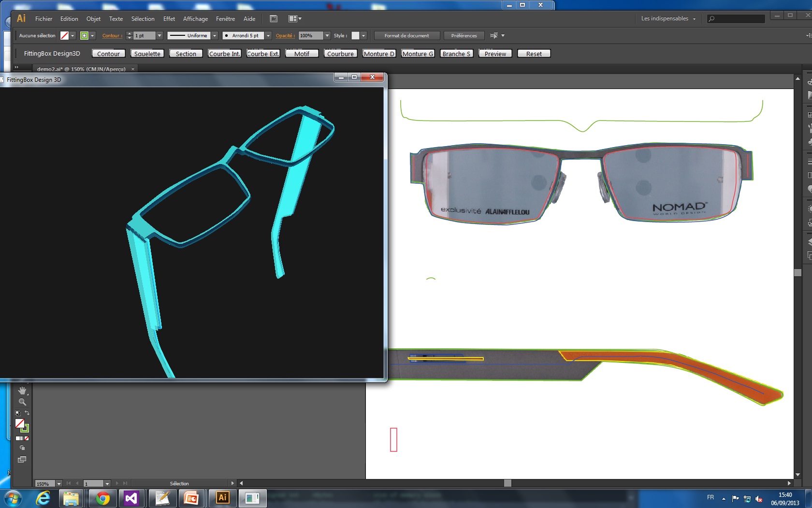The height and width of the screenshot is (508, 812).
Task: Open the Effet menu
Action: click(x=169, y=19)
